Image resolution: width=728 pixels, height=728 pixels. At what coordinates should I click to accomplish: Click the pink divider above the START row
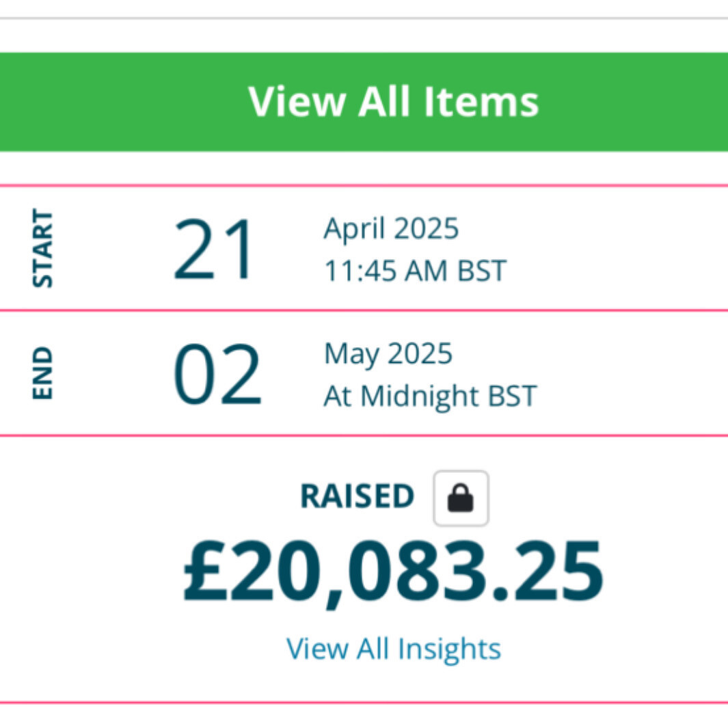(x=364, y=185)
